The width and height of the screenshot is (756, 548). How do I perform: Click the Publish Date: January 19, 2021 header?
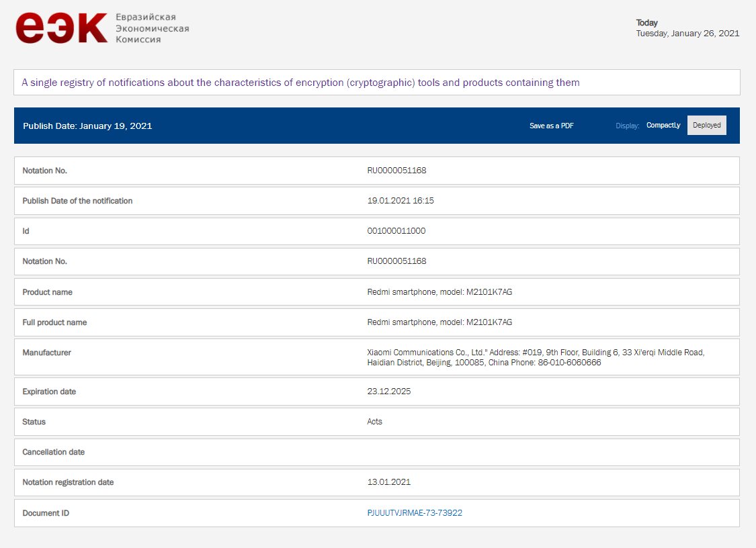tap(87, 126)
